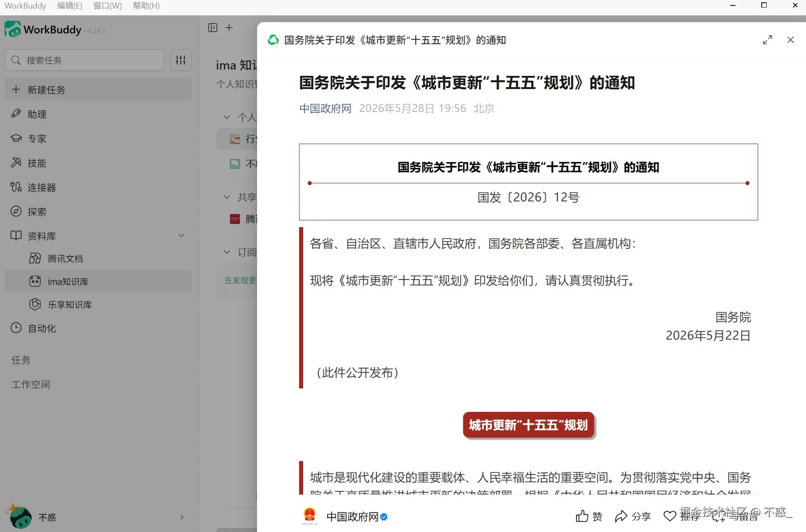Toggle the sidebar collapse icon

tap(213, 28)
